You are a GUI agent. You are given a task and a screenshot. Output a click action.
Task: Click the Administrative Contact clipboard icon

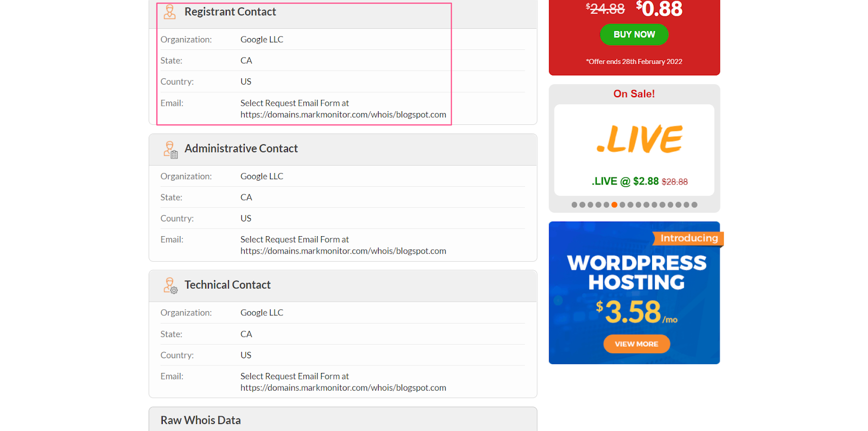click(x=171, y=149)
